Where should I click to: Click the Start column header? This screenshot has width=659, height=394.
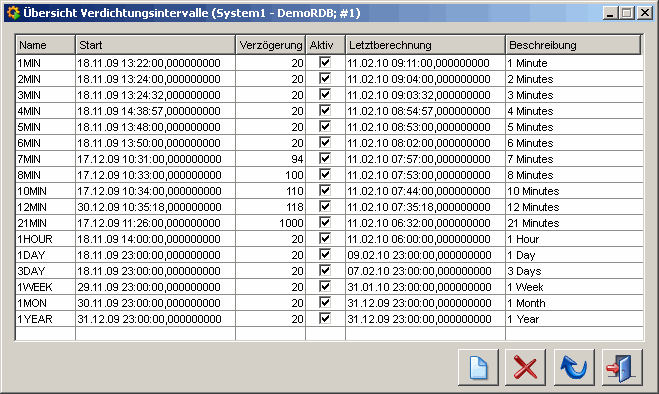point(156,45)
